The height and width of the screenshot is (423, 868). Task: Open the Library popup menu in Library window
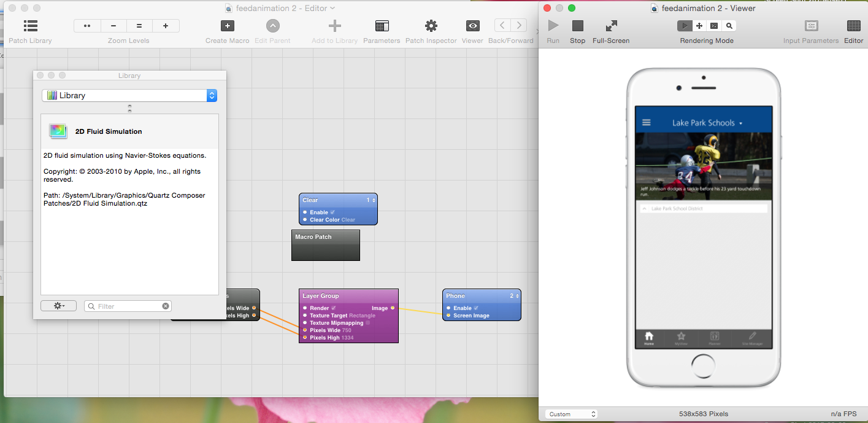point(129,95)
